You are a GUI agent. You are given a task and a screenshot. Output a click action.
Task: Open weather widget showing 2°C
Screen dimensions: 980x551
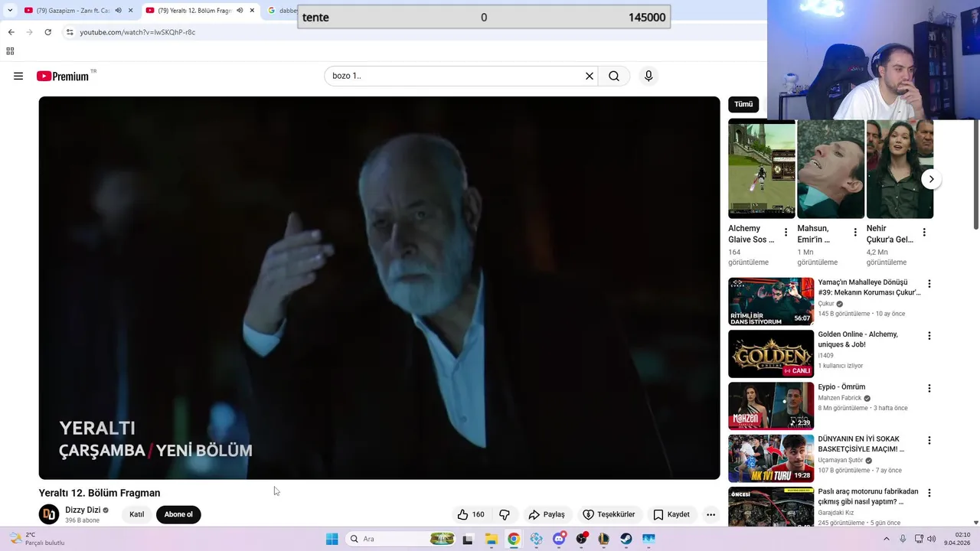37,539
